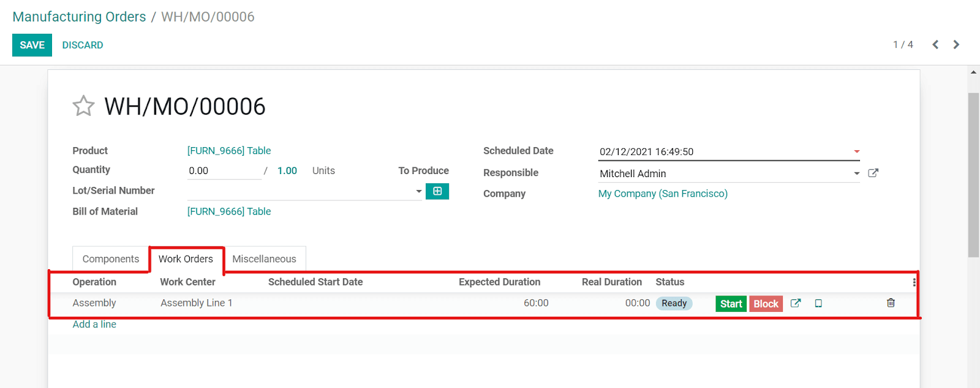
Task: Mark WH/MO/00006 as favorite with star
Action: pyautogui.click(x=83, y=106)
